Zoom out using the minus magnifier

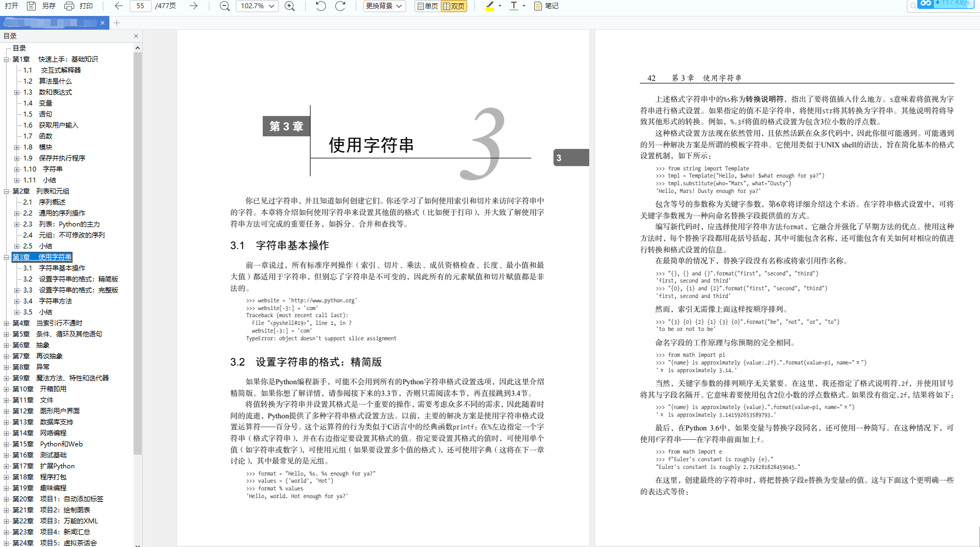click(x=224, y=6)
